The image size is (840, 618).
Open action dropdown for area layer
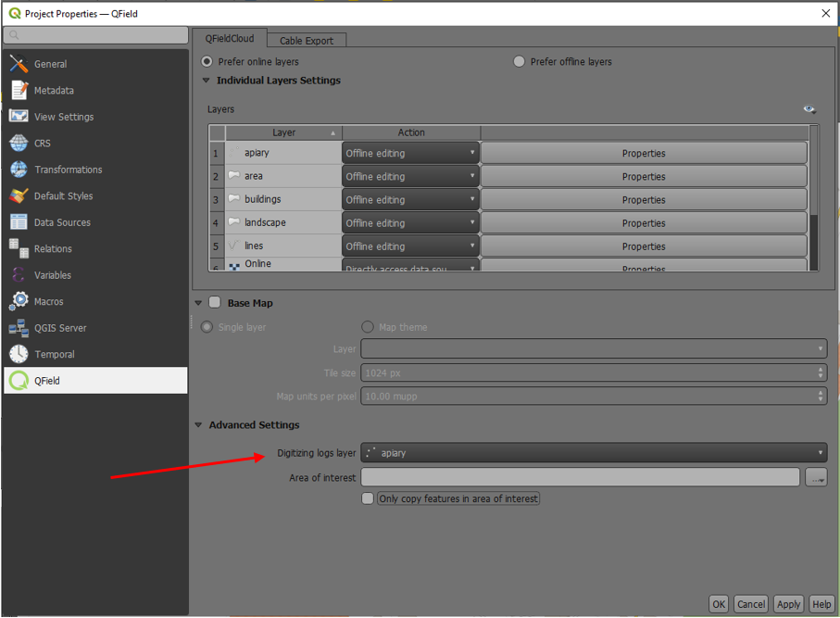[410, 176]
